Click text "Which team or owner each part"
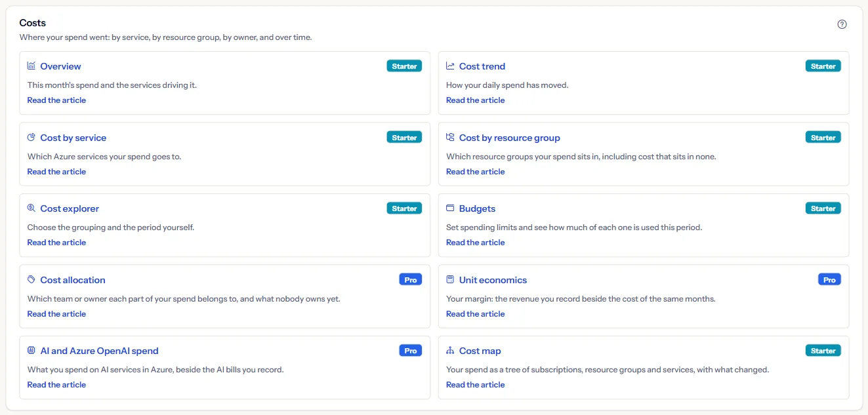Screen dimensions: 868x415 point(83,299)
